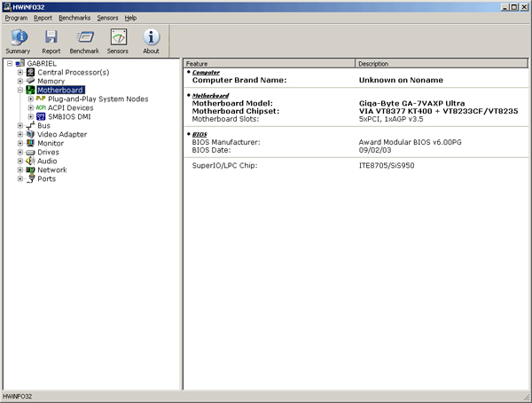Click 'Motherboard Slots:' label

click(225, 119)
